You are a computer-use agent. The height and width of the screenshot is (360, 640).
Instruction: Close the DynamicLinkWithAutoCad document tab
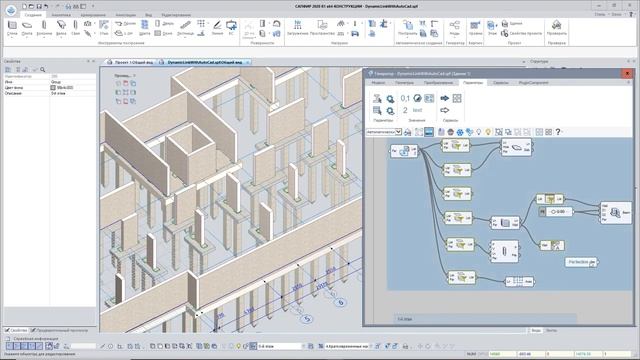[247, 62]
